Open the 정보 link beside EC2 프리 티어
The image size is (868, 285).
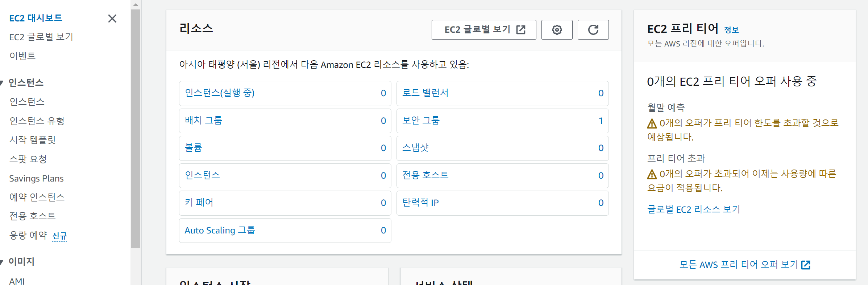tap(731, 30)
